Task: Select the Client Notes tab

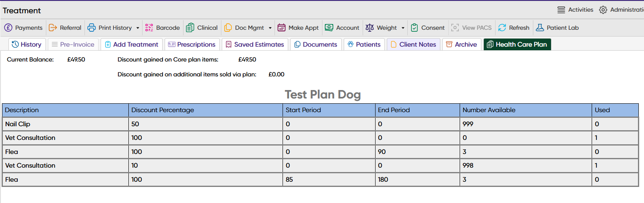Action: 413,45
